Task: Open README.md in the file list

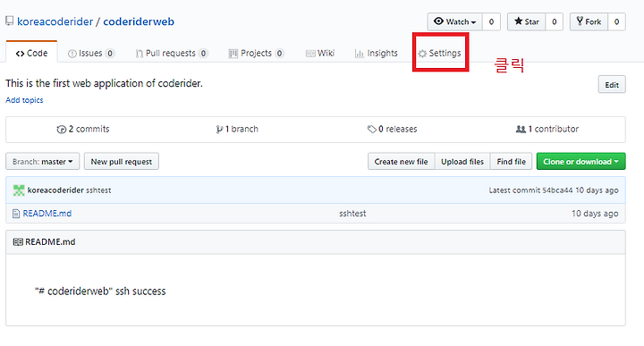Action: point(47,214)
